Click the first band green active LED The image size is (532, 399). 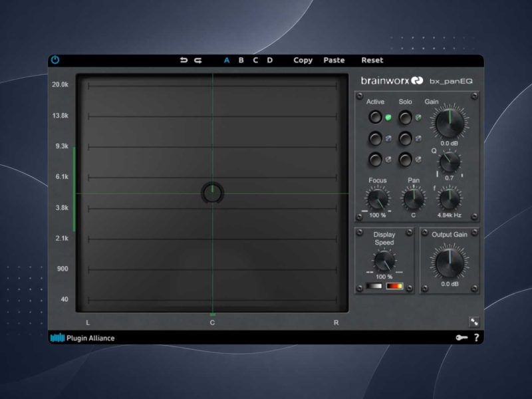388,118
